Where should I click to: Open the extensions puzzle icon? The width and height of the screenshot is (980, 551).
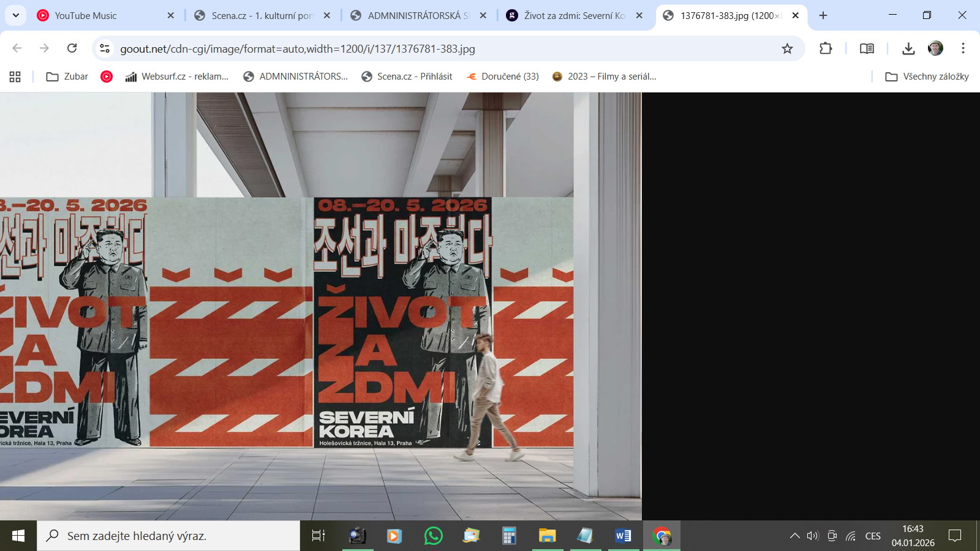tap(827, 48)
